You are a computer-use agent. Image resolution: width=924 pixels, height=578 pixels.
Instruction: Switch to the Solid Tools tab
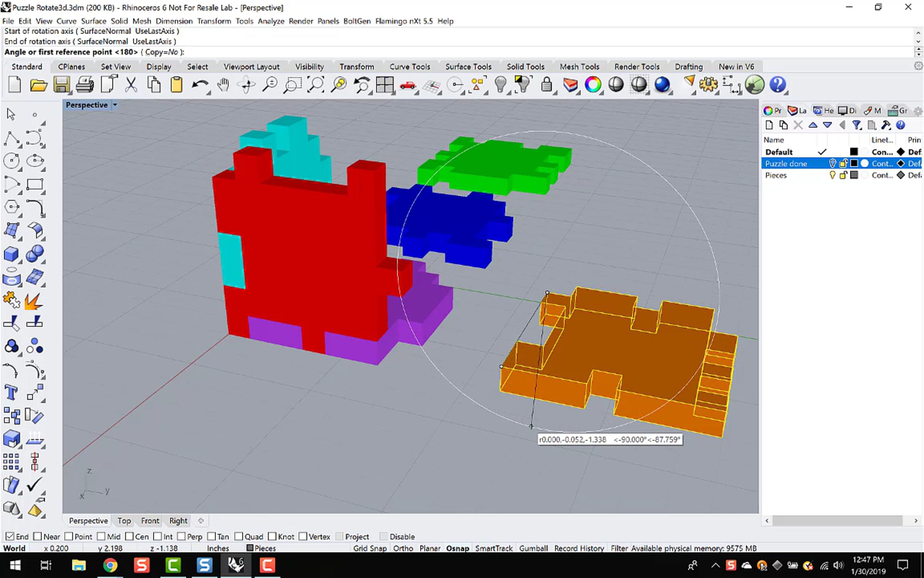[x=525, y=67]
